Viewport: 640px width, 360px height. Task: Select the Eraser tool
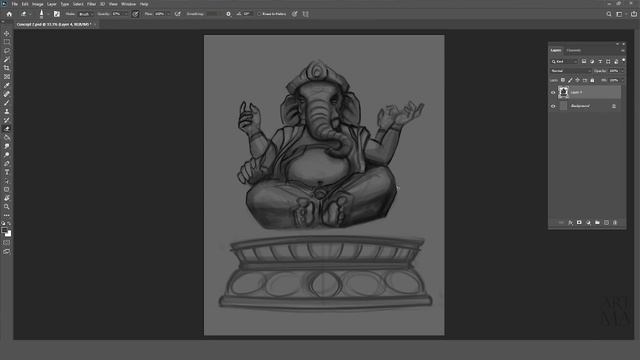tap(7, 129)
